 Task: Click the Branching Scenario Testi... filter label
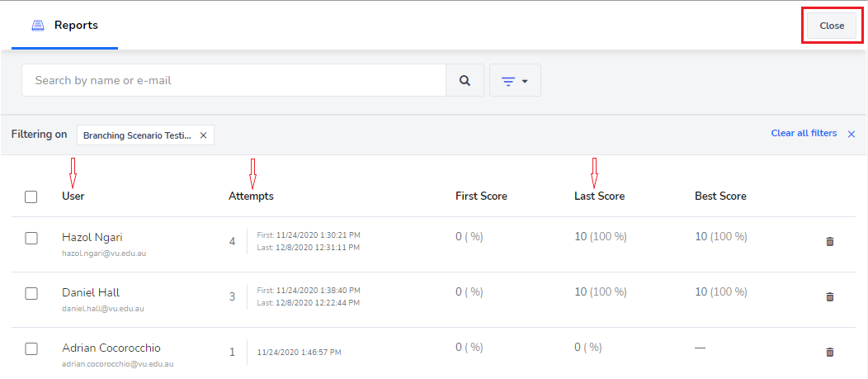coord(137,135)
